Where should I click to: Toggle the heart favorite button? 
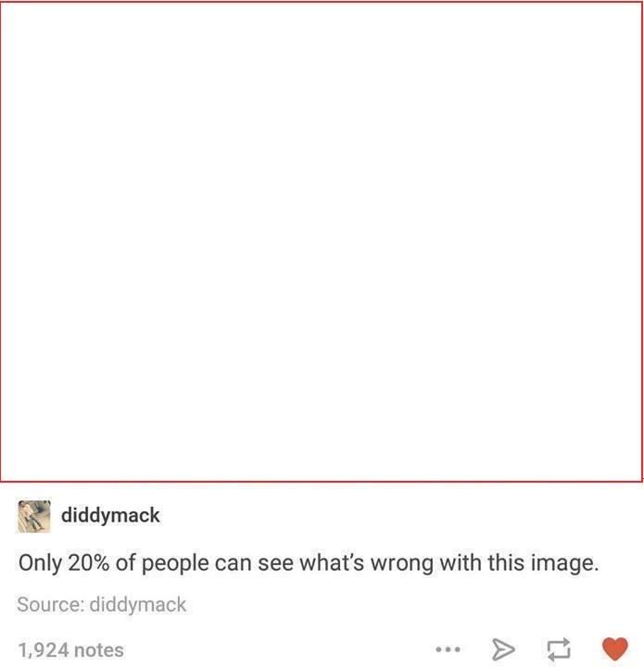click(615, 649)
